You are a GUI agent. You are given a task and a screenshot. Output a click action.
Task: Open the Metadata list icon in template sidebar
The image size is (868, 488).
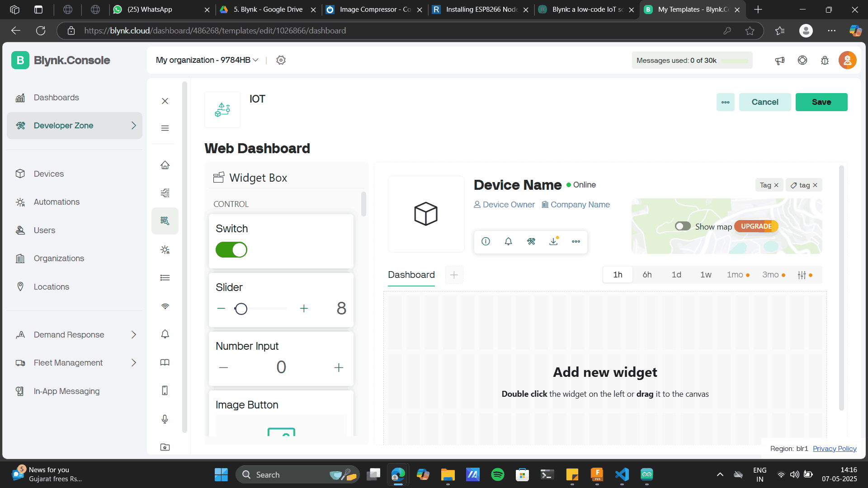coord(165,277)
